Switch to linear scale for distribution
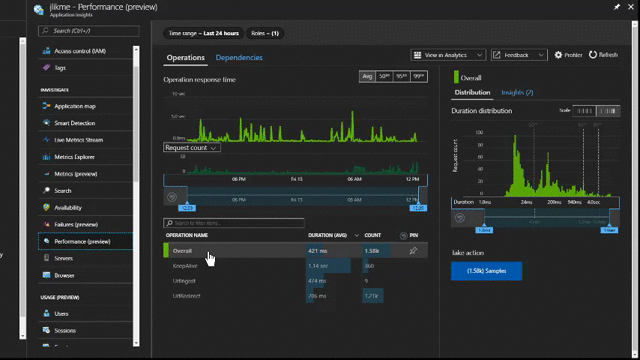The image size is (640, 360). click(x=584, y=111)
